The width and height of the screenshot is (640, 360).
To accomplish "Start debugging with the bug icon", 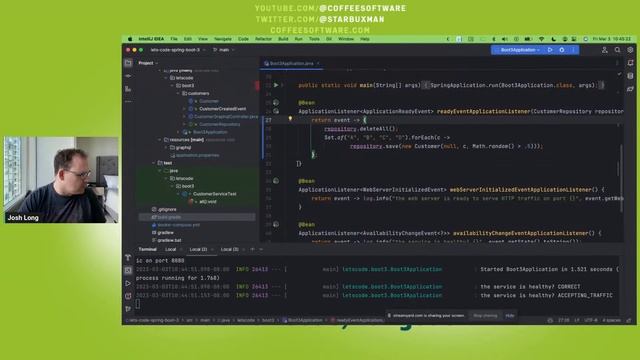I will coord(562,50).
